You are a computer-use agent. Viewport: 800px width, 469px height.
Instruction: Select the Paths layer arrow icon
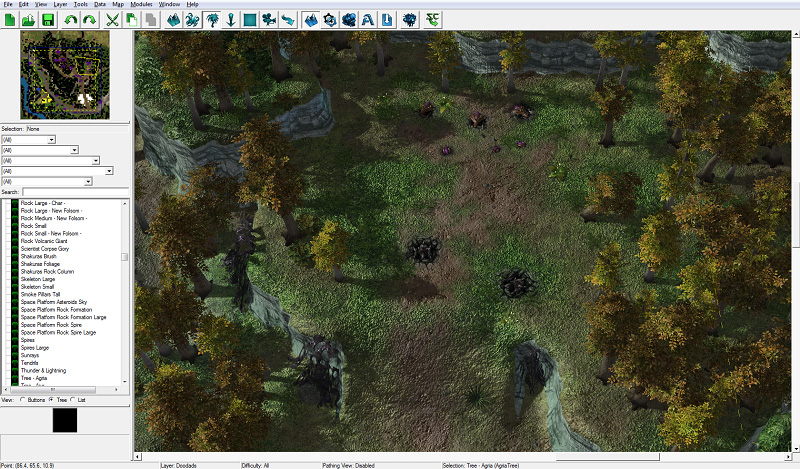pyautogui.click(x=288, y=20)
